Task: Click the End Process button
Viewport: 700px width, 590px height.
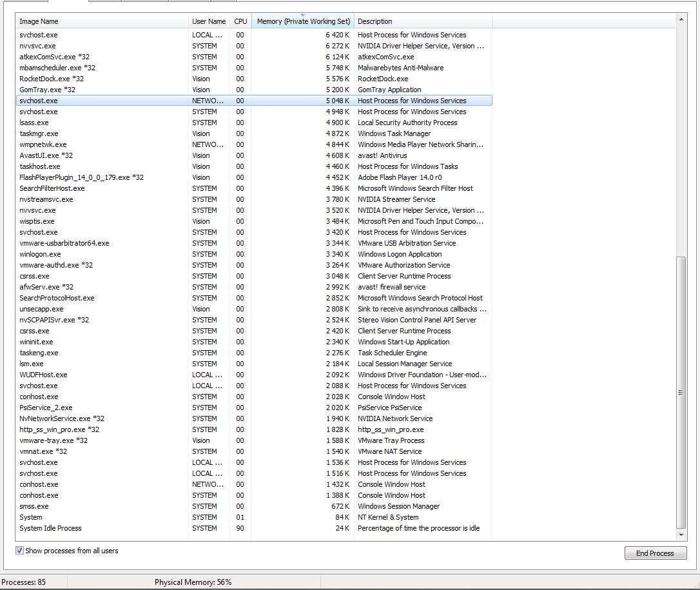Action: pos(655,553)
